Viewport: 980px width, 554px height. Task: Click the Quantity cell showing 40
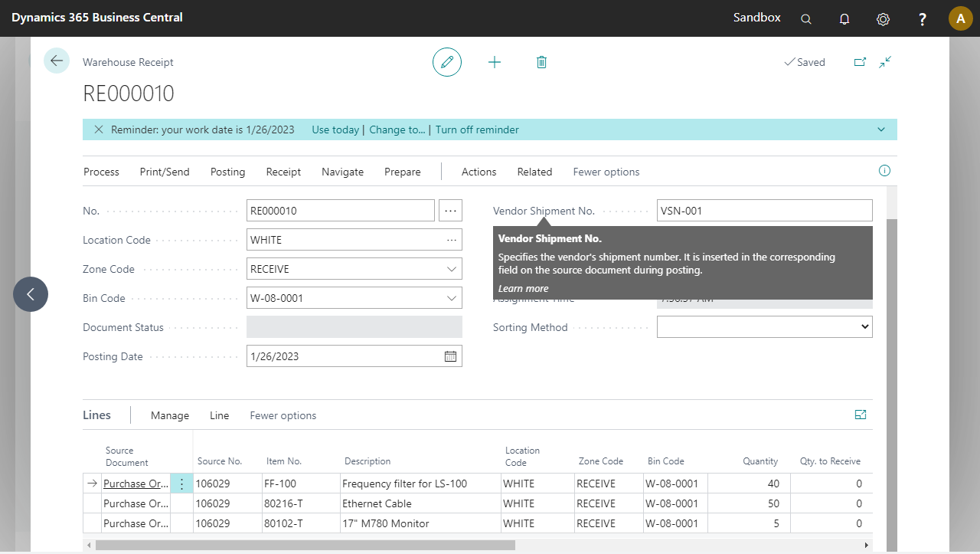coord(749,484)
